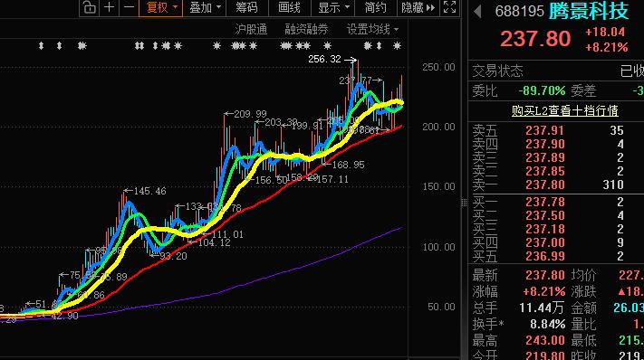Click the 沪股通 link
Viewport: 644px width, 360px height.
251,29
